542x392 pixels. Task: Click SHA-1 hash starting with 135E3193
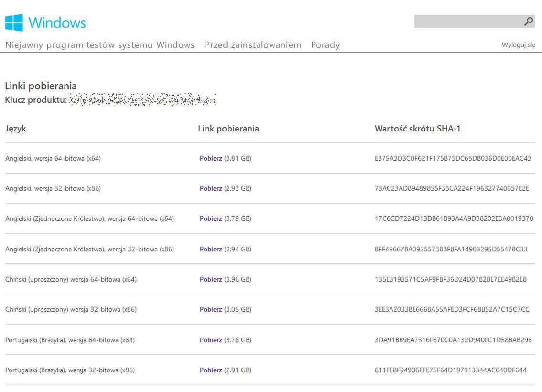pyautogui.click(x=451, y=279)
